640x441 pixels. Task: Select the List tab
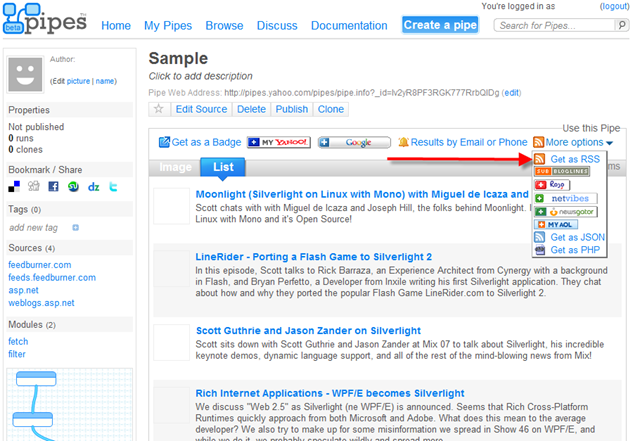point(223,167)
